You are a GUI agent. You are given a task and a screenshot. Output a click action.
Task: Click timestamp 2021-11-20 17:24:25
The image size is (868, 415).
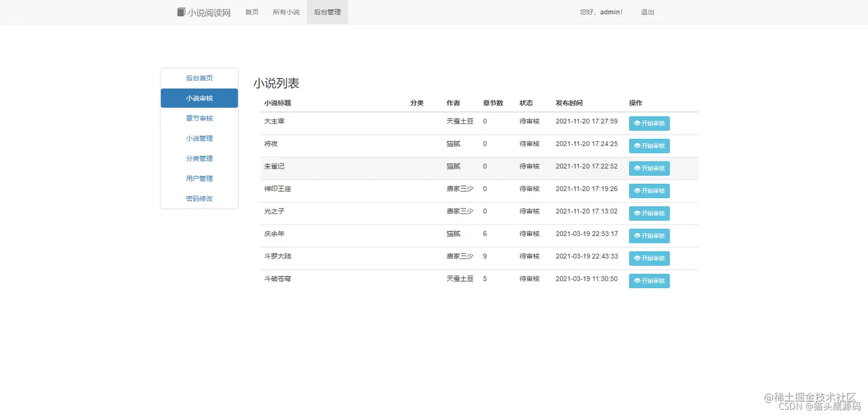tap(587, 143)
